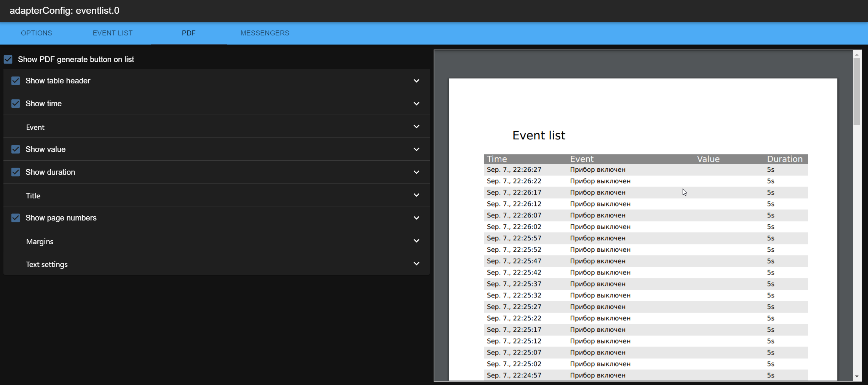This screenshot has width=868, height=385.
Task: Go to the Event List tab
Action: 113,33
